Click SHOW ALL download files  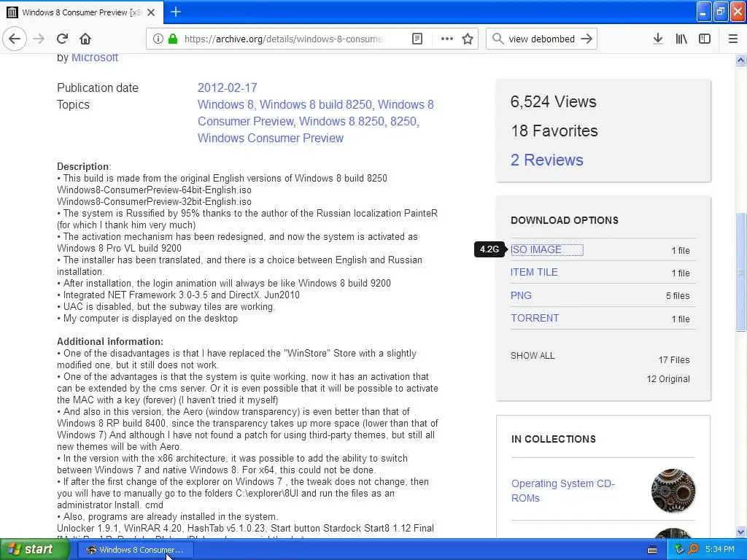(x=533, y=356)
